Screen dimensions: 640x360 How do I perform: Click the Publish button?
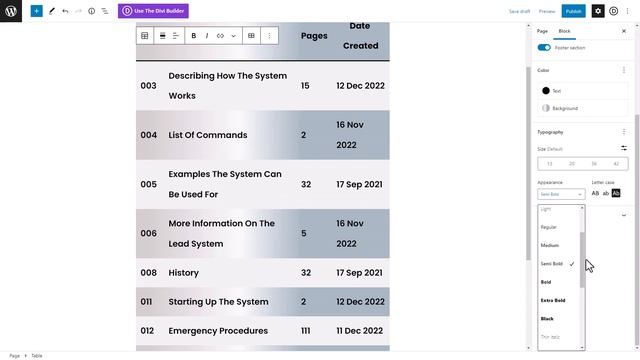[x=573, y=11]
